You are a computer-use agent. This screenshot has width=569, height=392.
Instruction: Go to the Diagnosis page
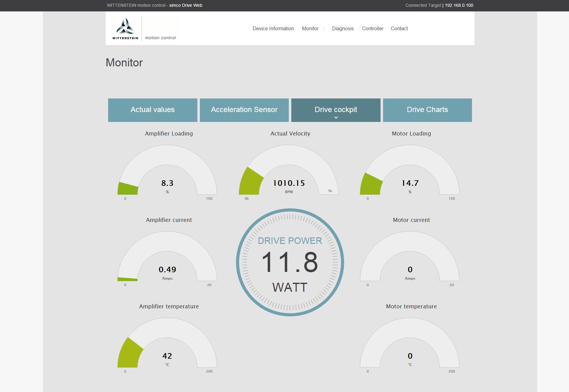[x=343, y=28]
